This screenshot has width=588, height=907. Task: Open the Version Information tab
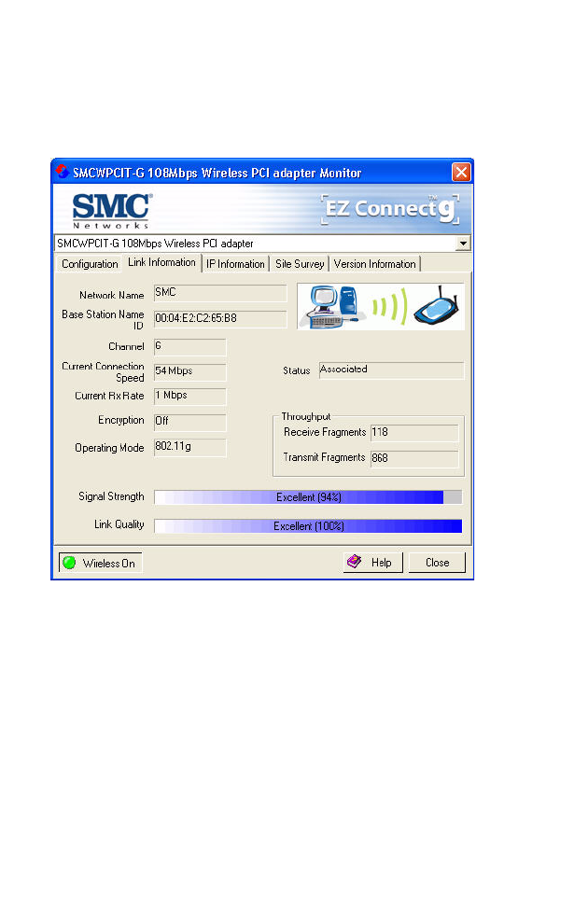374,264
